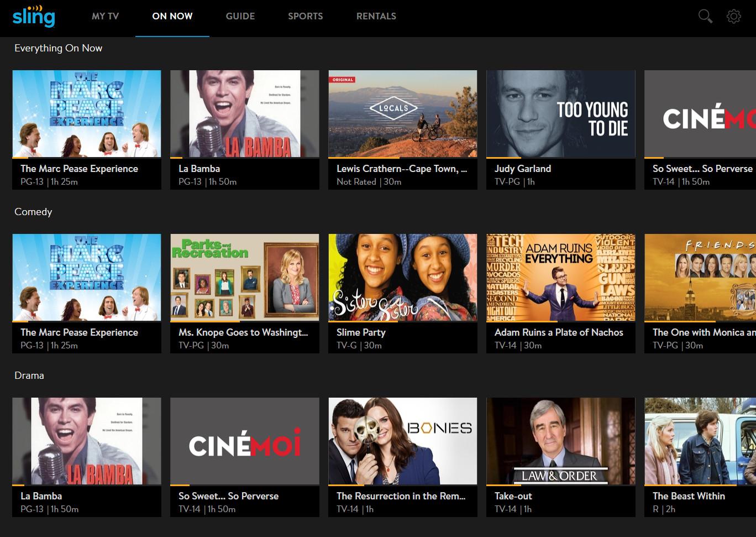Switch to the MY TV tab
756x537 pixels.
click(x=105, y=16)
